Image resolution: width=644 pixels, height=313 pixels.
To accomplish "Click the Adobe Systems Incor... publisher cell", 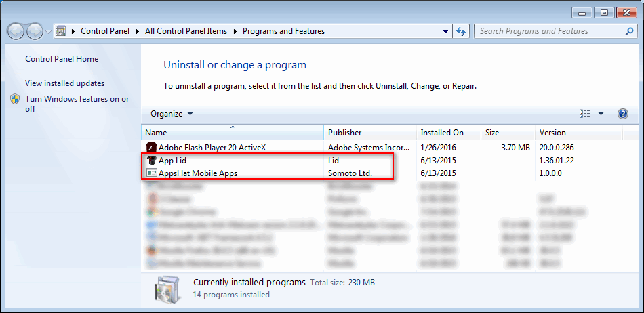I will pos(369,147).
